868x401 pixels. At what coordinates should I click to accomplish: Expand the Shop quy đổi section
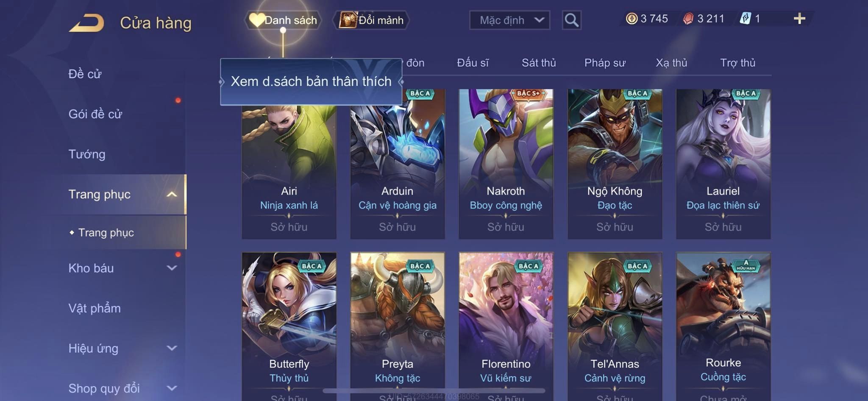click(x=172, y=388)
